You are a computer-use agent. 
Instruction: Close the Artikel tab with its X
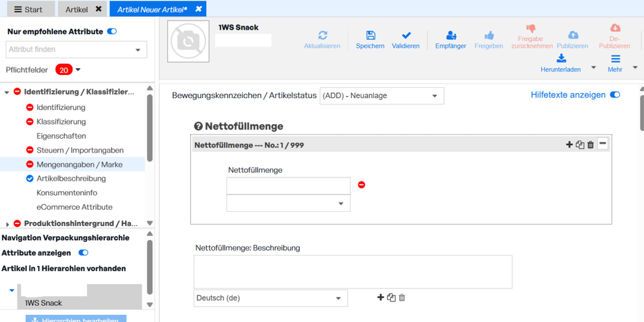(x=99, y=8)
